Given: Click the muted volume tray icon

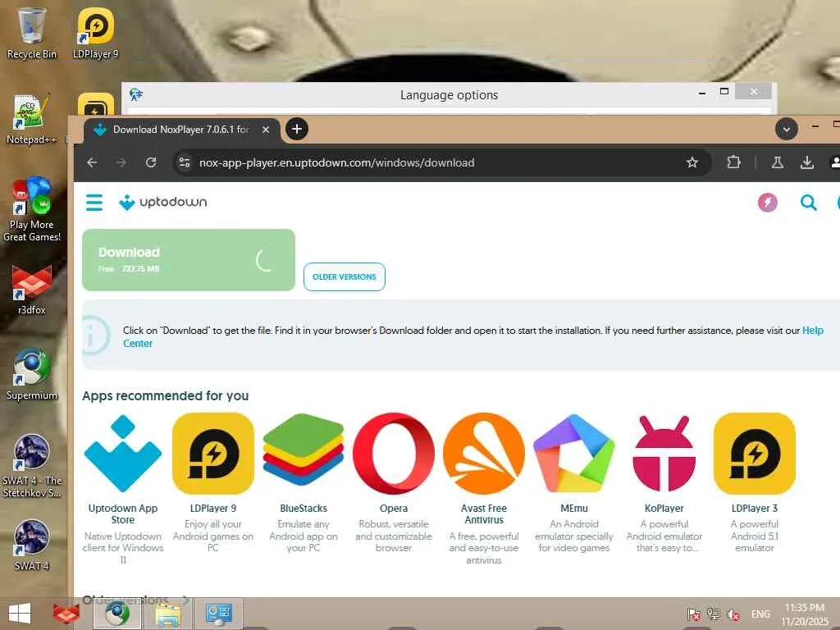Looking at the screenshot, I should [x=733, y=614].
